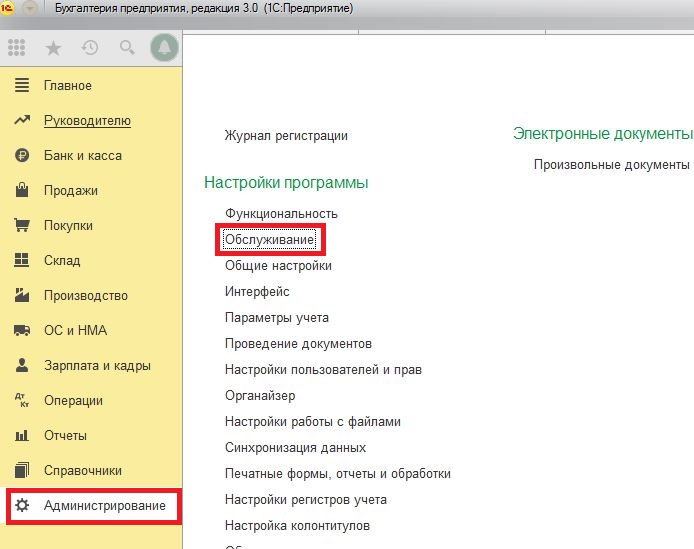Open Функциональность settings link
The width and height of the screenshot is (694, 549).
pyautogui.click(x=281, y=213)
